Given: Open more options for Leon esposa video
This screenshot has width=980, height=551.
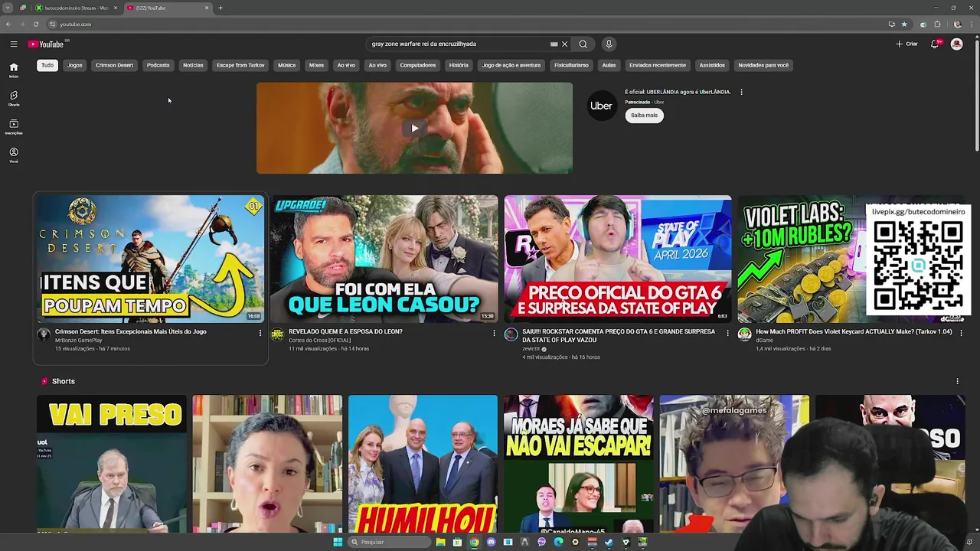Looking at the screenshot, I should (494, 333).
